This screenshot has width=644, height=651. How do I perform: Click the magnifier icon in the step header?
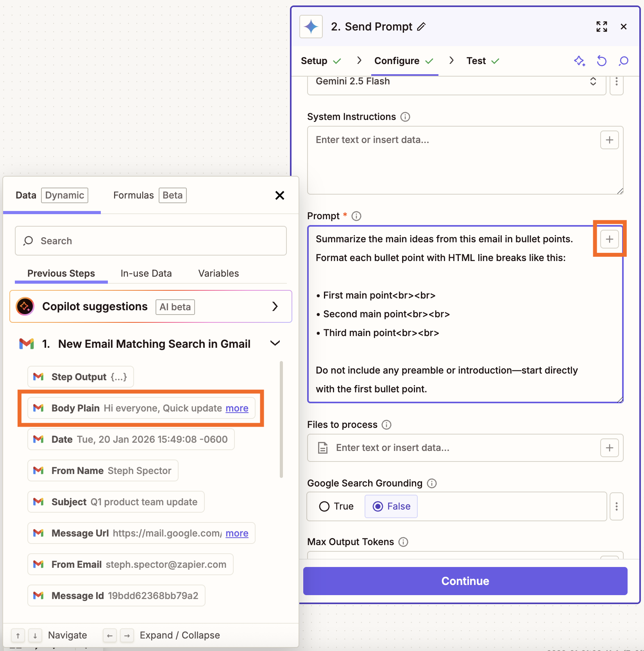tap(623, 61)
